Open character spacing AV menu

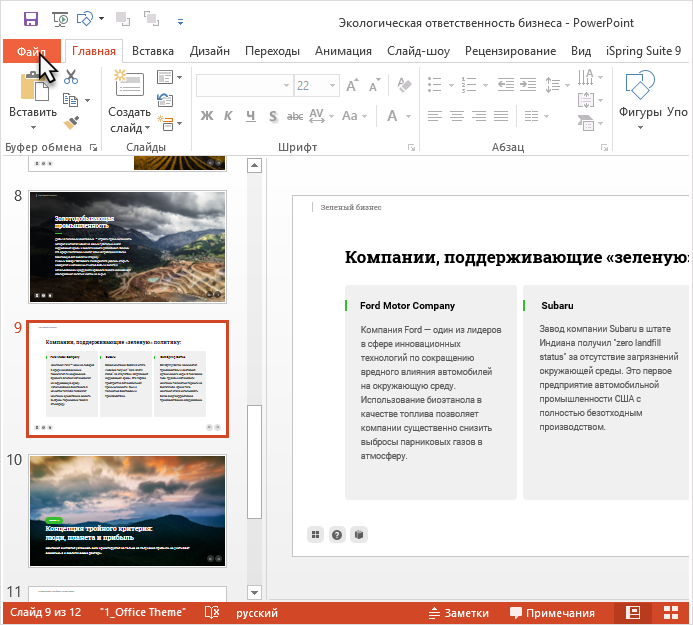pos(321,116)
